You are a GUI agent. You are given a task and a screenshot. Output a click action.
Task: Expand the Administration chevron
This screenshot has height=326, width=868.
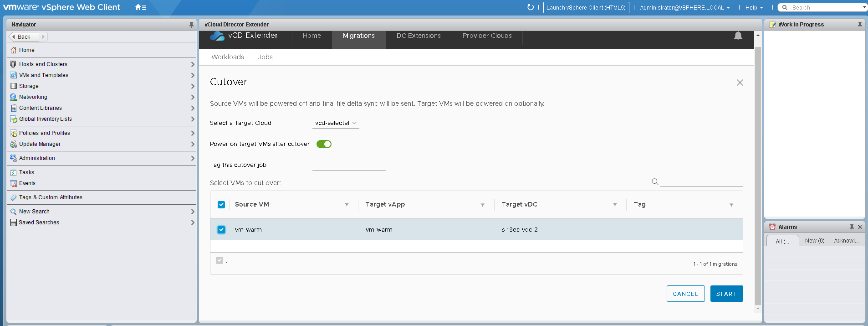(193, 158)
